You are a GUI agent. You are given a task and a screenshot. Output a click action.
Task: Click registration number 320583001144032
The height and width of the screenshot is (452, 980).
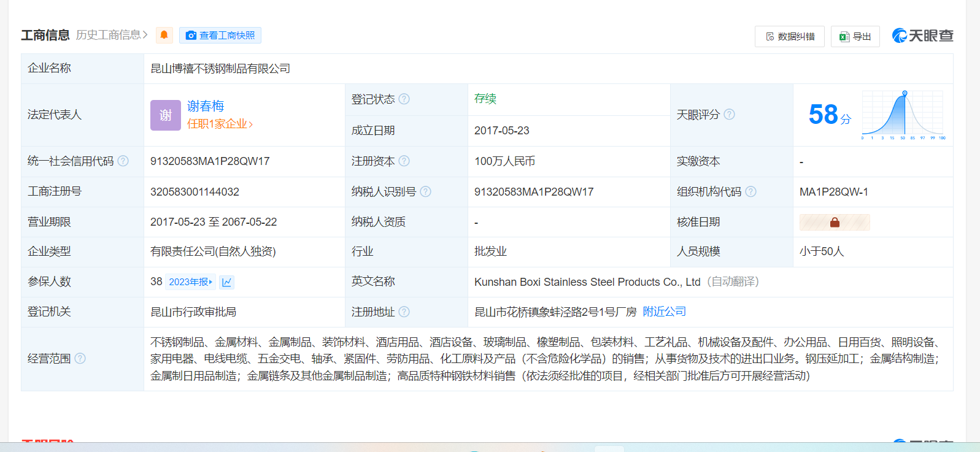(x=195, y=192)
